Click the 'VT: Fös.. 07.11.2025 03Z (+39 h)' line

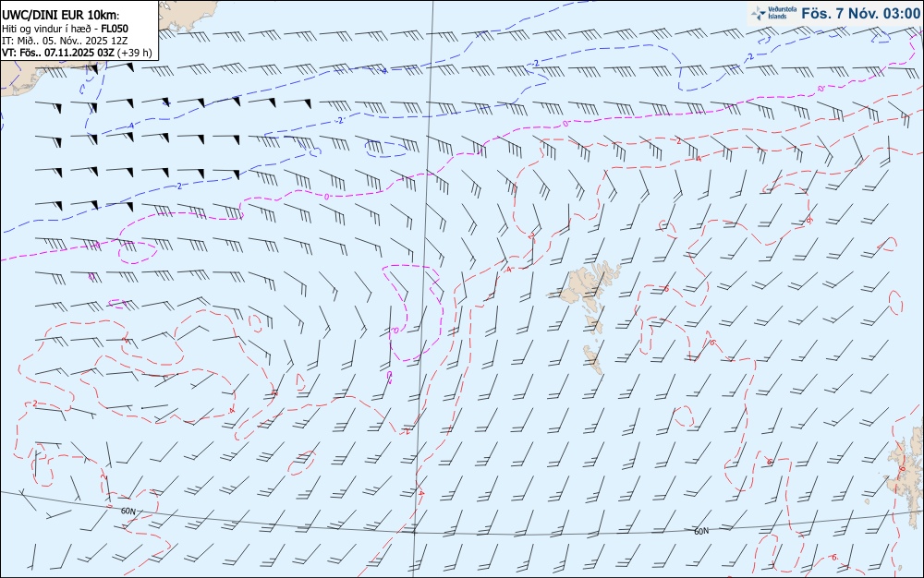pyautogui.click(x=77, y=53)
